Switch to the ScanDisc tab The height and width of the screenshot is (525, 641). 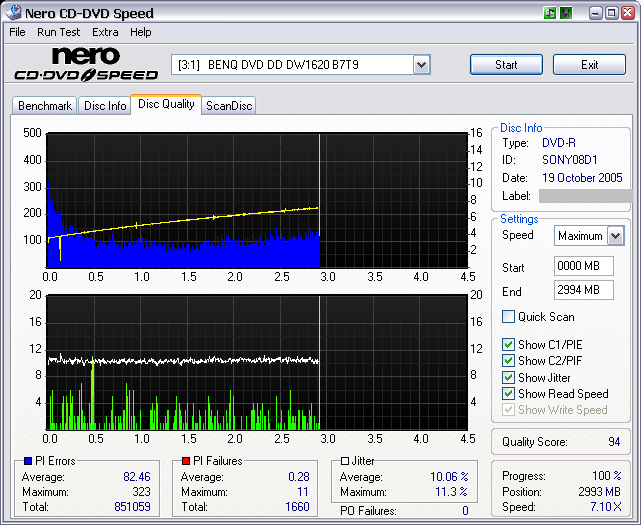tap(229, 105)
